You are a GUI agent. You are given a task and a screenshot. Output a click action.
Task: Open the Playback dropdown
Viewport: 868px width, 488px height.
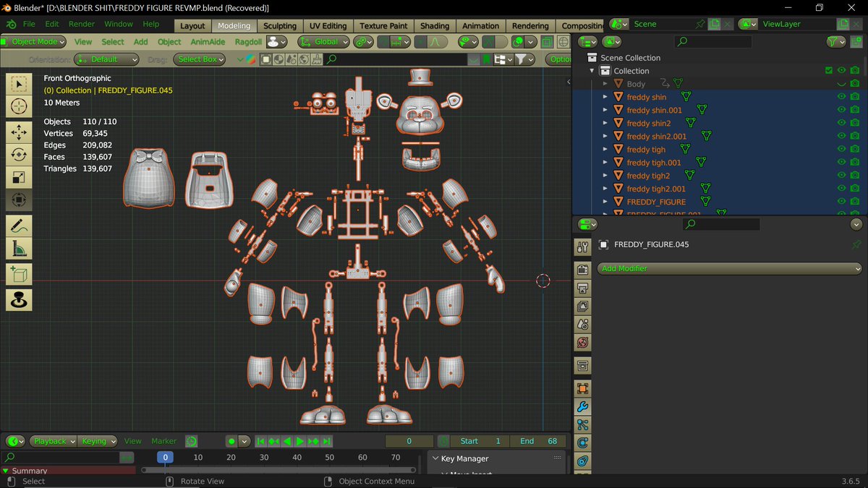(x=53, y=441)
